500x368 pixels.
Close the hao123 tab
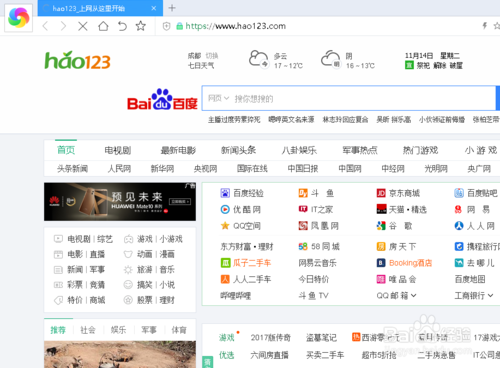(154, 8)
